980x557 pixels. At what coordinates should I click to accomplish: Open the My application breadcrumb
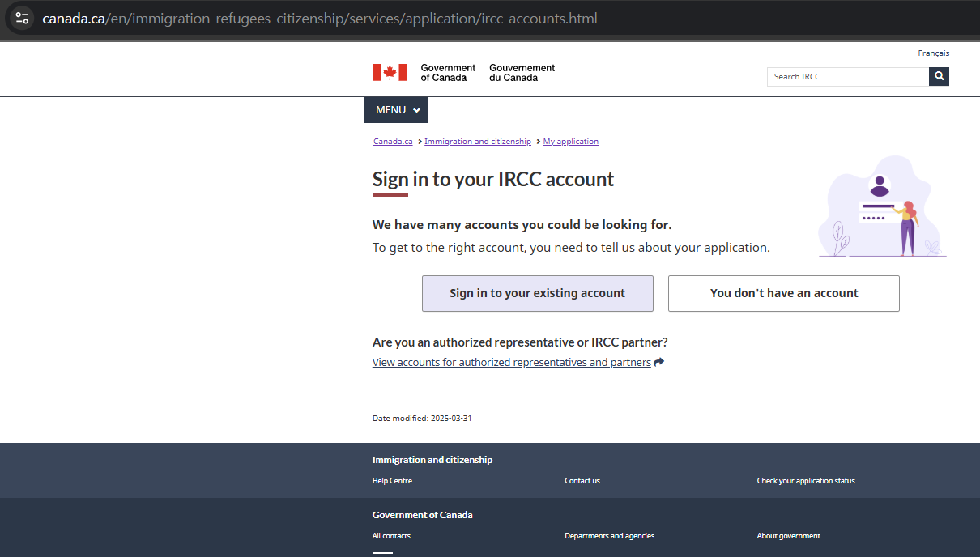tap(571, 142)
